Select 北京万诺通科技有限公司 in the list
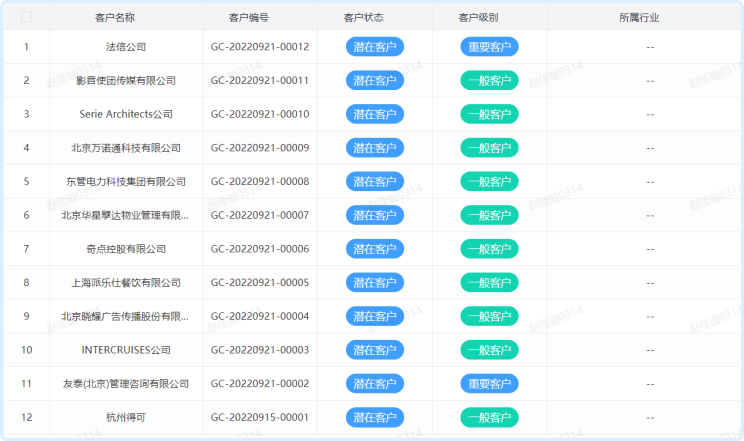 click(126, 148)
